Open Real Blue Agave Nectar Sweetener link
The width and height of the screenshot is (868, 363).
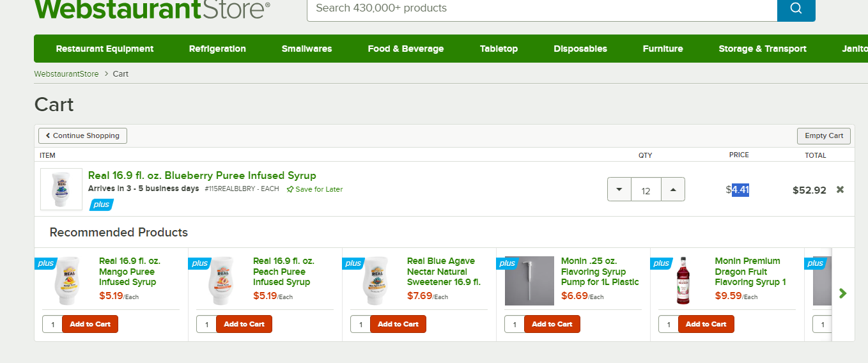444,272
